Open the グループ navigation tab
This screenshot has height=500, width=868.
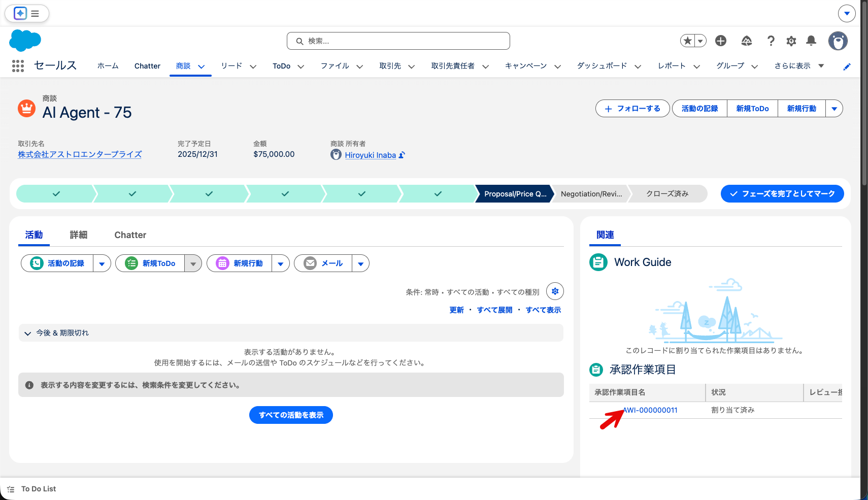click(x=730, y=66)
